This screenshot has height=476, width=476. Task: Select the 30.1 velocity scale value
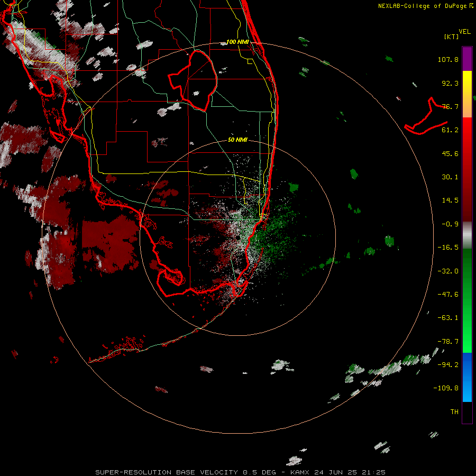click(x=450, y=177)
